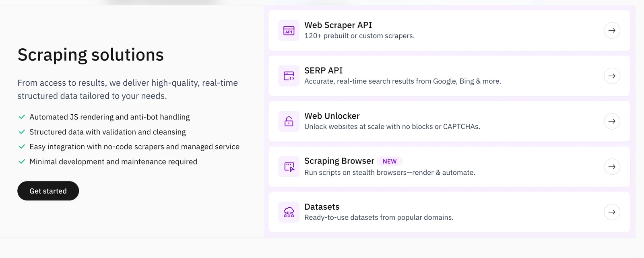Image resolution: width=644 pixels, height=258 pixels.
Task: Click the NEW badge beside Scraping Browser
Action: tap(390, 161)
